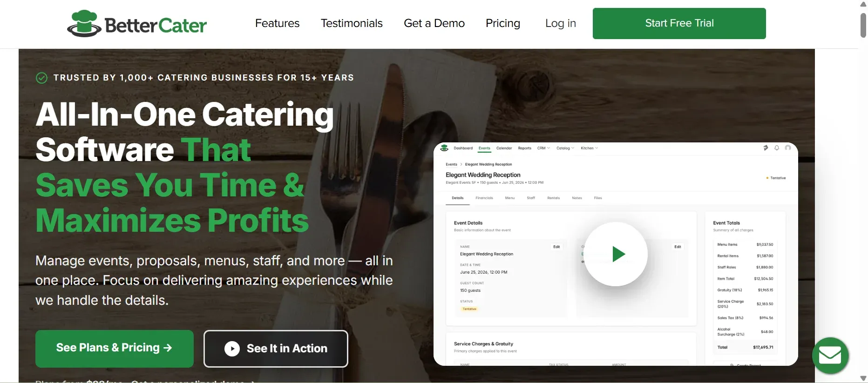Switch to the Rentals tab

(x=554, y=198)
